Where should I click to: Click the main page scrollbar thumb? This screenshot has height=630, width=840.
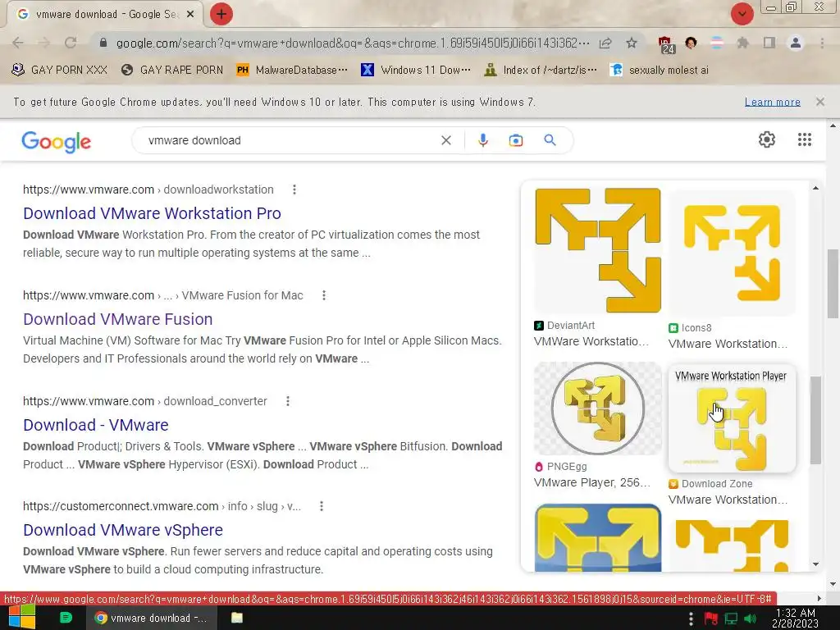[x=833, y=283]
